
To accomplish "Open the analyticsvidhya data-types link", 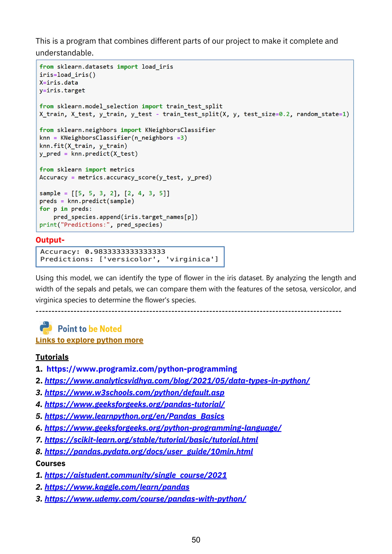I will pos(177,381).
